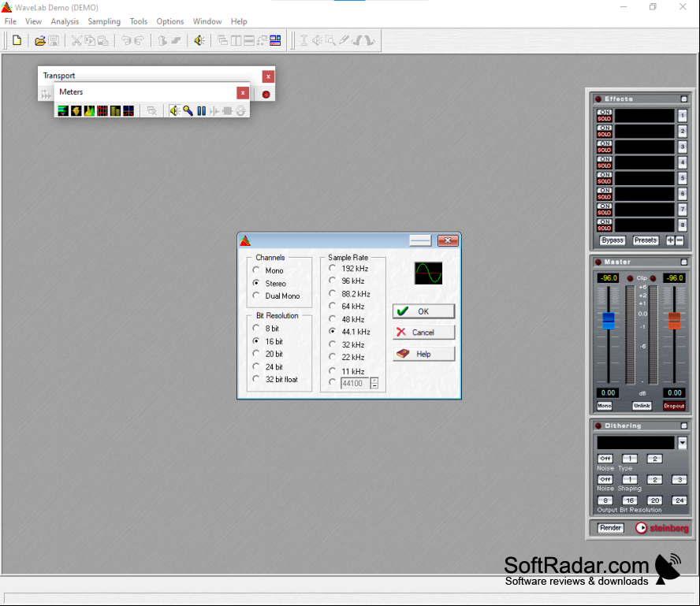Open the Dithering plugin dropdown arrow

click(682, 443)
